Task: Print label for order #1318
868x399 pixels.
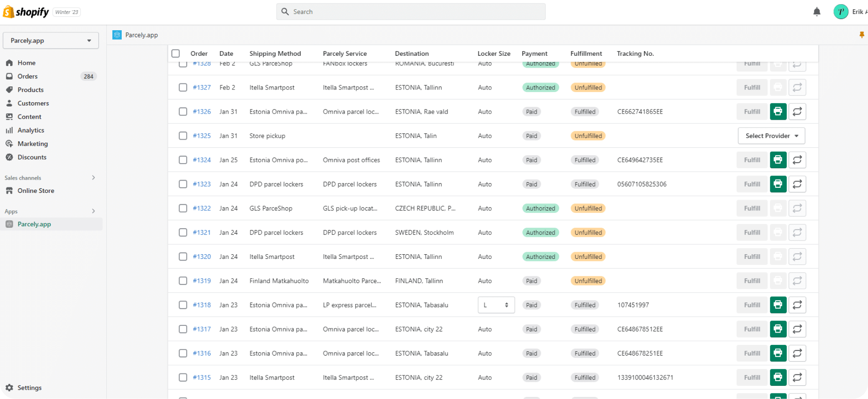Action: pos(778,305)
